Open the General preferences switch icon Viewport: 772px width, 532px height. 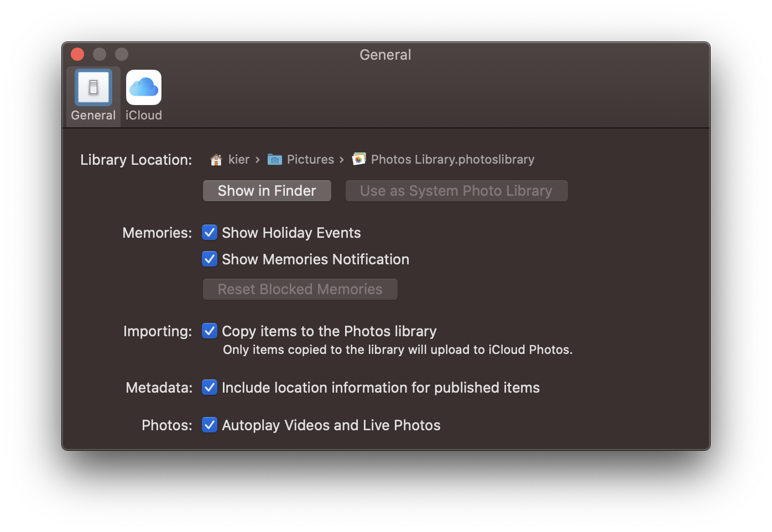tap(93, 87)
